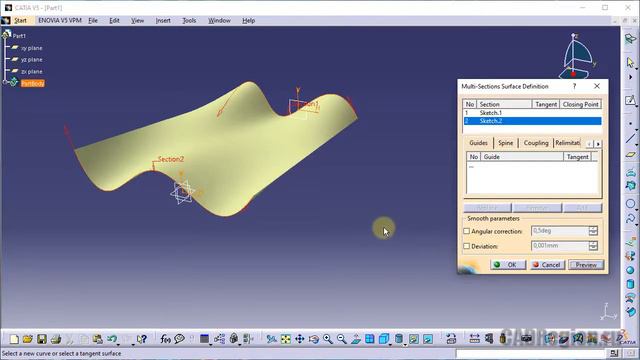Click the Cylinder surface icon in right toolbar
This screenshot has height=360, width=640.
coord(630,284)
